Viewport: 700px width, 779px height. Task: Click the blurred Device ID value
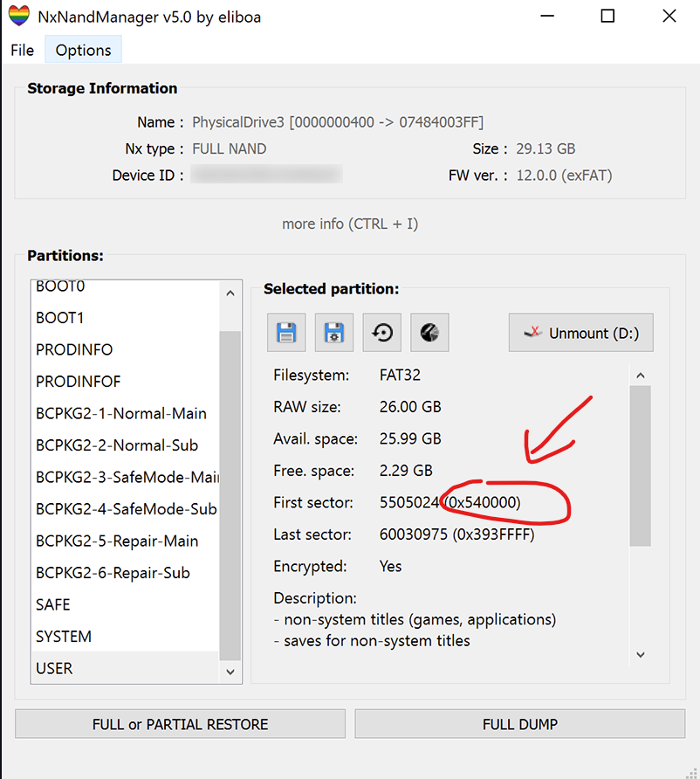pyautogui.click(x=266, y=175)
